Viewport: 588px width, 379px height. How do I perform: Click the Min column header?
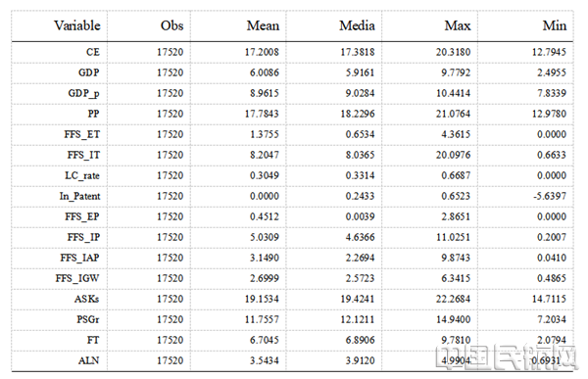[554, 25]
